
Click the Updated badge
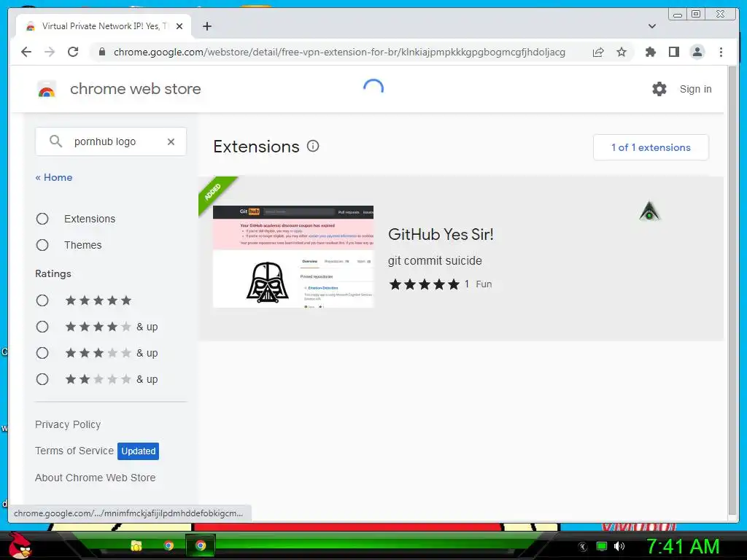pyautogui.click(x=138, y=451)
